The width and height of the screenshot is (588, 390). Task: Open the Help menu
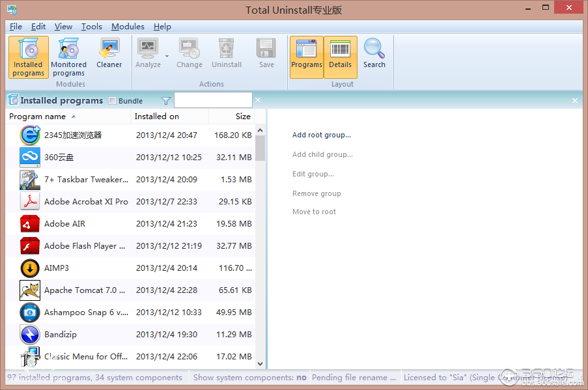coord(162,27)
